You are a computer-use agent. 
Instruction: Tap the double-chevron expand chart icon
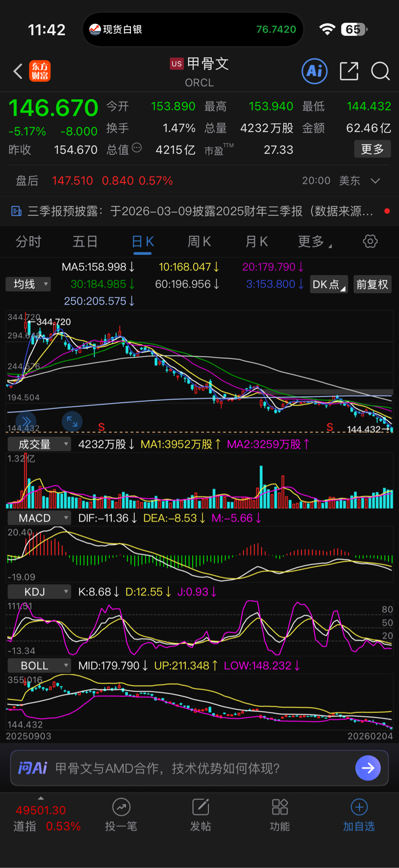[x=25, y=421]
